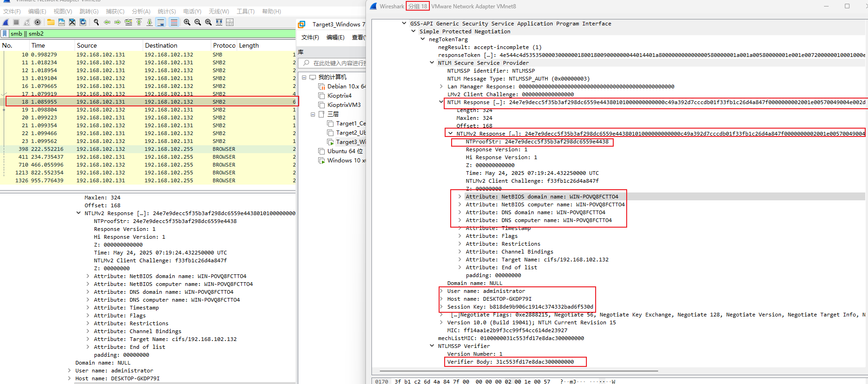Toggle auto-scroll during live capture

click(x=161, y=22)
